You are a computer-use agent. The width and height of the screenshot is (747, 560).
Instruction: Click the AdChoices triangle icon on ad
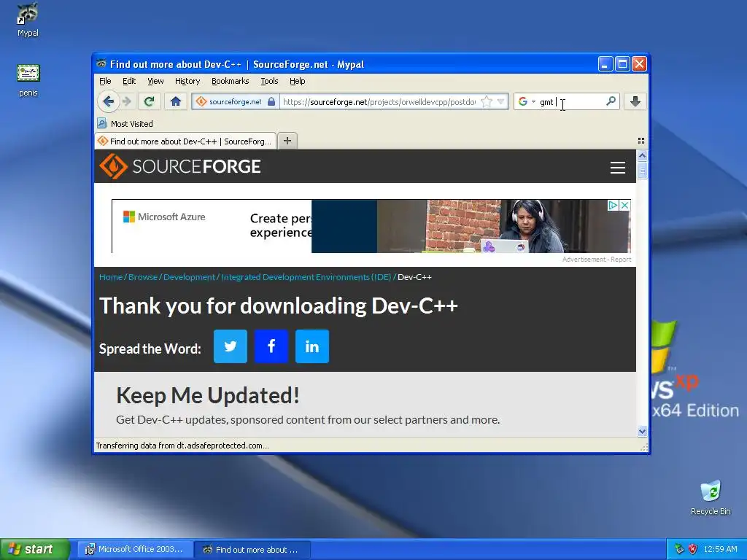613,205
